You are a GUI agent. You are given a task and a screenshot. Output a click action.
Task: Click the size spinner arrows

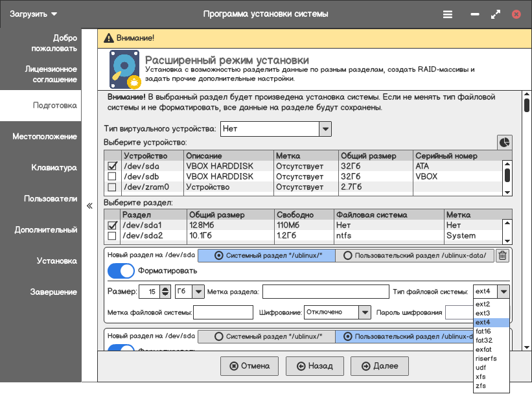(x=166, y=292)
